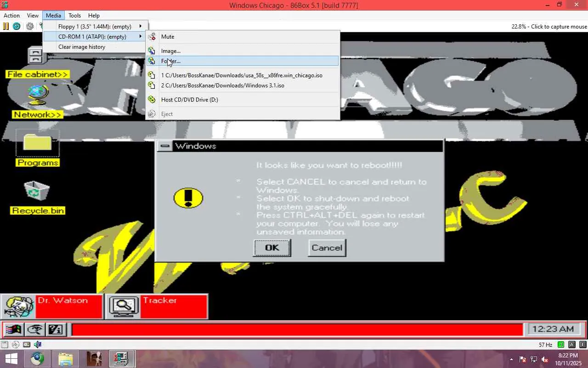This screenshot has height=368, width=588.
Task: Click the Scroll Lock indicator
Action: click(583, 345)
